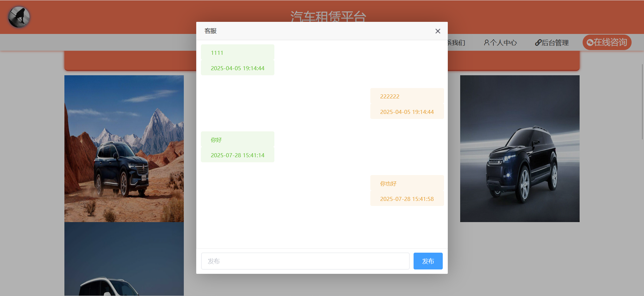This screenshot has width=644, height=296.
Task: Open the partially hidden 联系我们 menu item
Action: point(457,43)
